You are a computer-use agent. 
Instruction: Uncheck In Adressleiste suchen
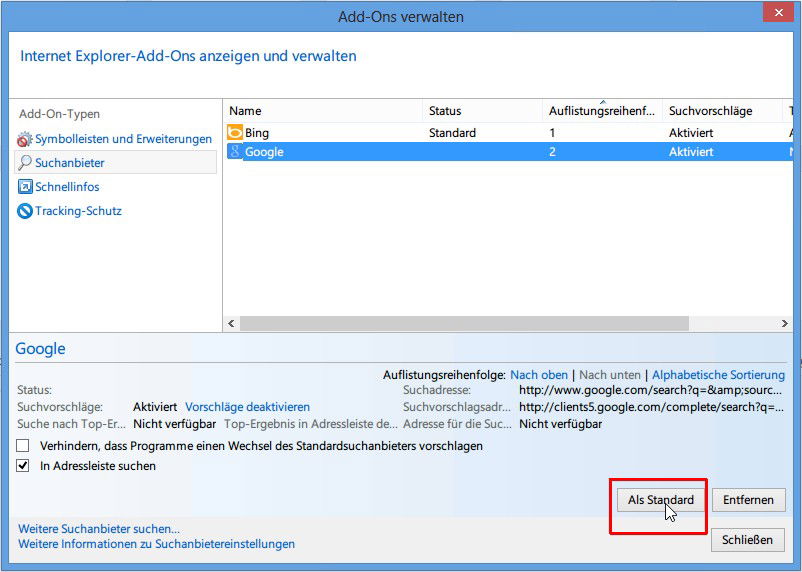point(23,466)
